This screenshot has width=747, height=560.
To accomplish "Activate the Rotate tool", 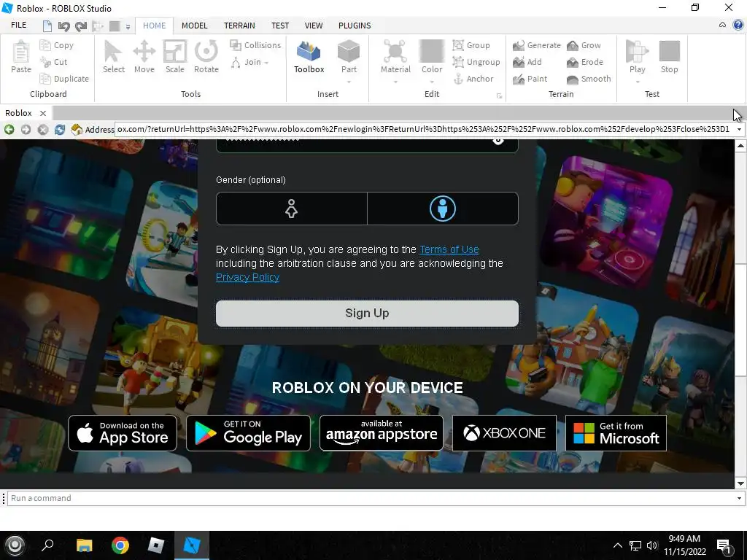I will (x=206, y=57).
